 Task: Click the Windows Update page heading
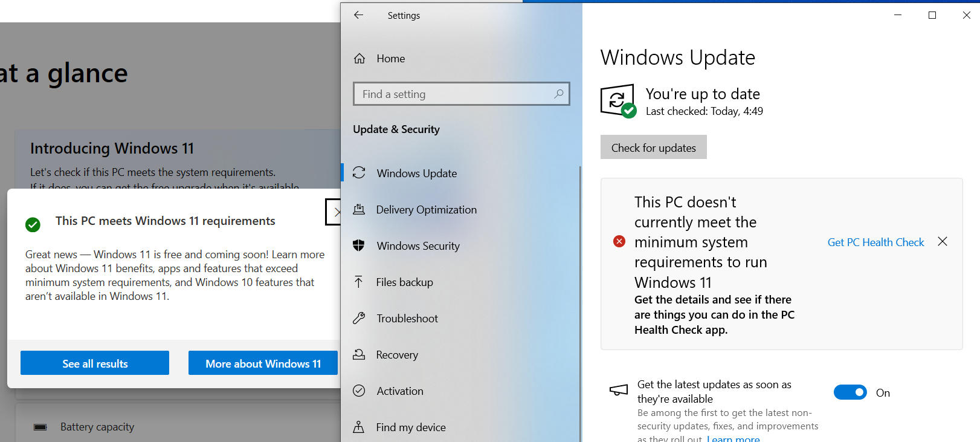(x=678, y=57)
